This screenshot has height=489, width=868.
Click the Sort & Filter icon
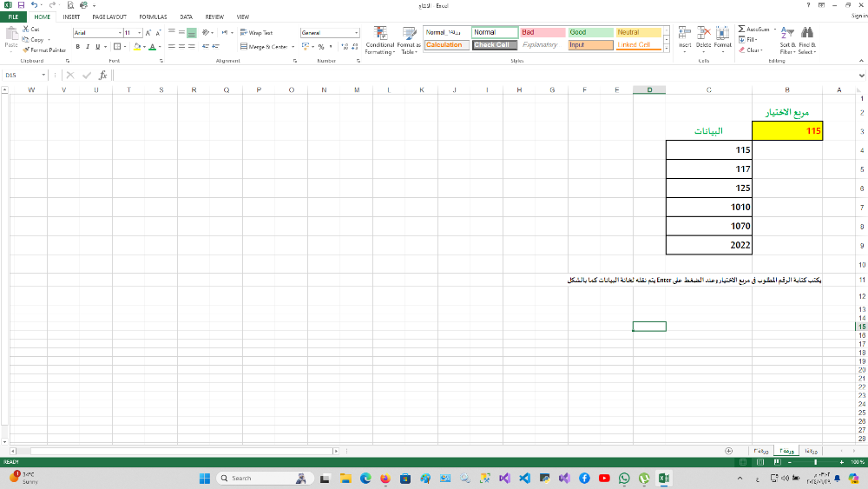786,32
